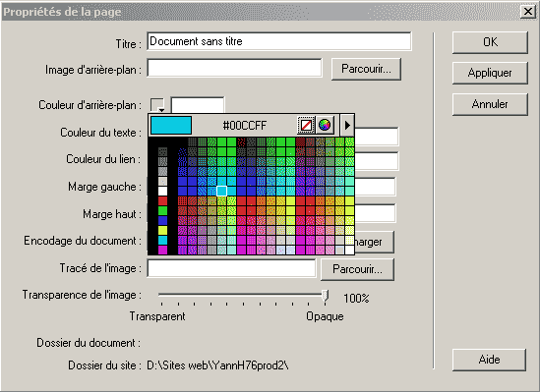Select the white swatch at the grid's bottom-right corner
This screenshot has width=540, height=392.
coord(349,250)
